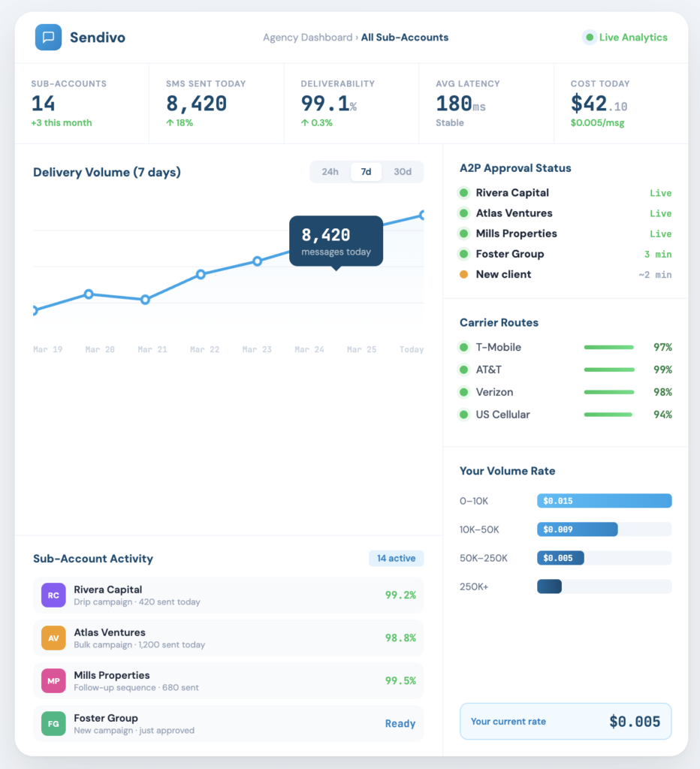Switch chart range to 30d
The height and width of the screenshot is (769, 700).
(x=403, y=172)
